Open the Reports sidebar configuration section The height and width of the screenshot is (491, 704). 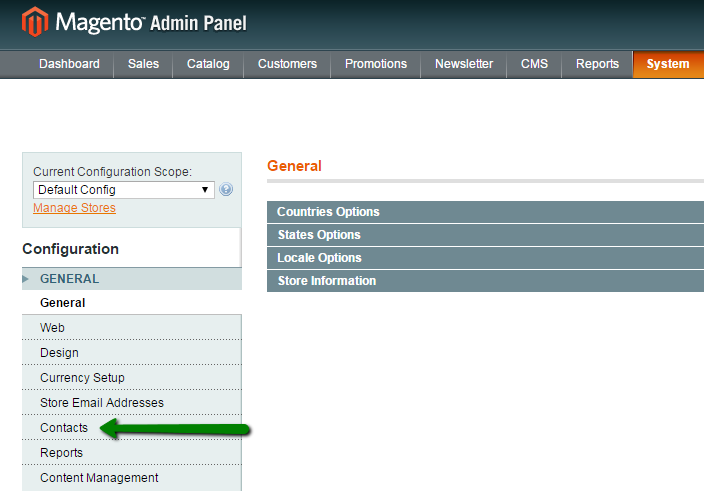[132, 452]
